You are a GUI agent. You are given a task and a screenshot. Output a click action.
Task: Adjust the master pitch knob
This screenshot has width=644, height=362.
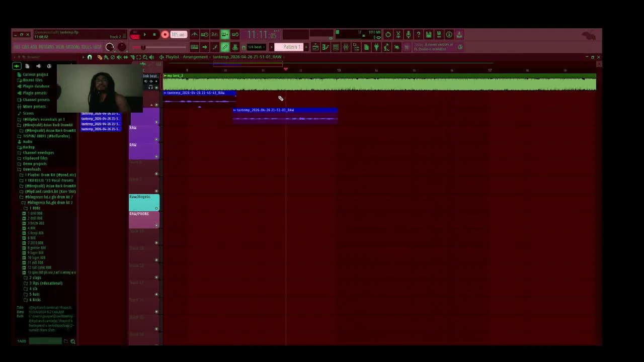coord(122,47)
